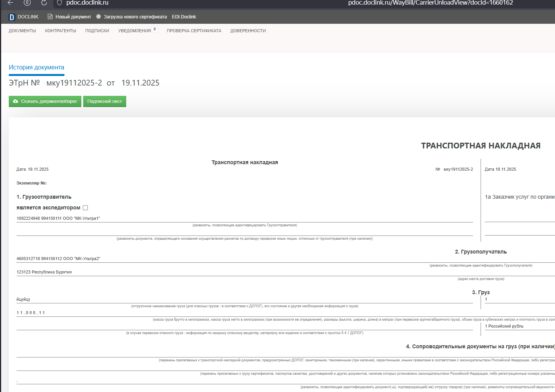
Task: Open the Yandex browser logo button
Action: [27, 3]
